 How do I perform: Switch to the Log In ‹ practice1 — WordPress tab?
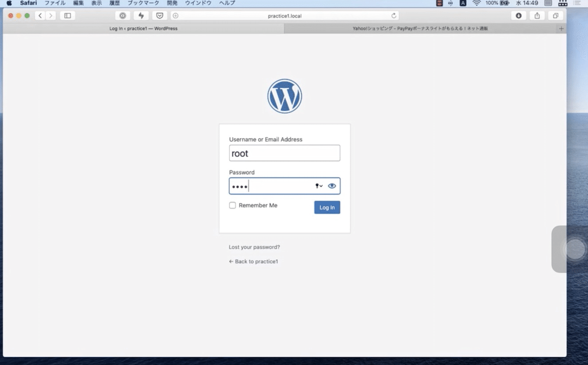(x=144, y=28)
